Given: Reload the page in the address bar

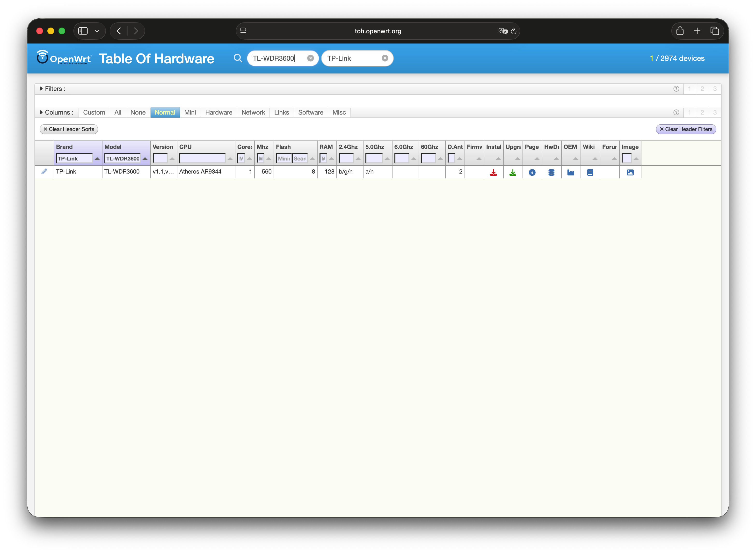Looking at the screenshot, I should [513, 31].
